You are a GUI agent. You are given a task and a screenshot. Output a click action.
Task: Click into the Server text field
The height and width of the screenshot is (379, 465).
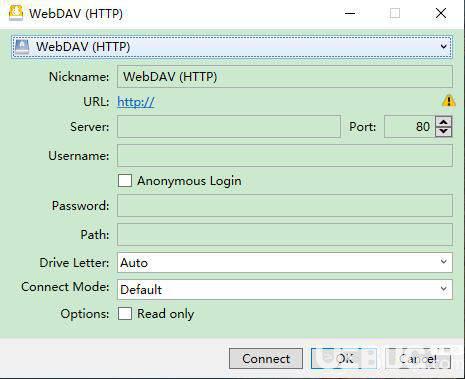tap(229, 127)
